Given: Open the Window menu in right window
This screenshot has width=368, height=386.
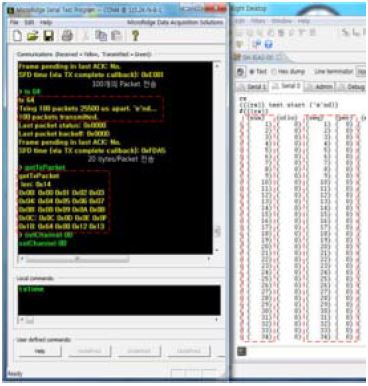Looking at the screenshot, I should pyautogui.click(x=281, y=21).
